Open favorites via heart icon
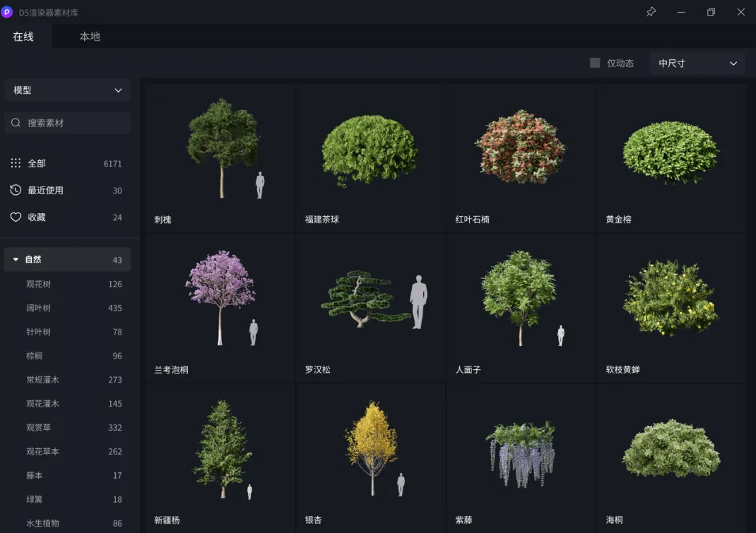756x533 pixels. coord(16,217)
